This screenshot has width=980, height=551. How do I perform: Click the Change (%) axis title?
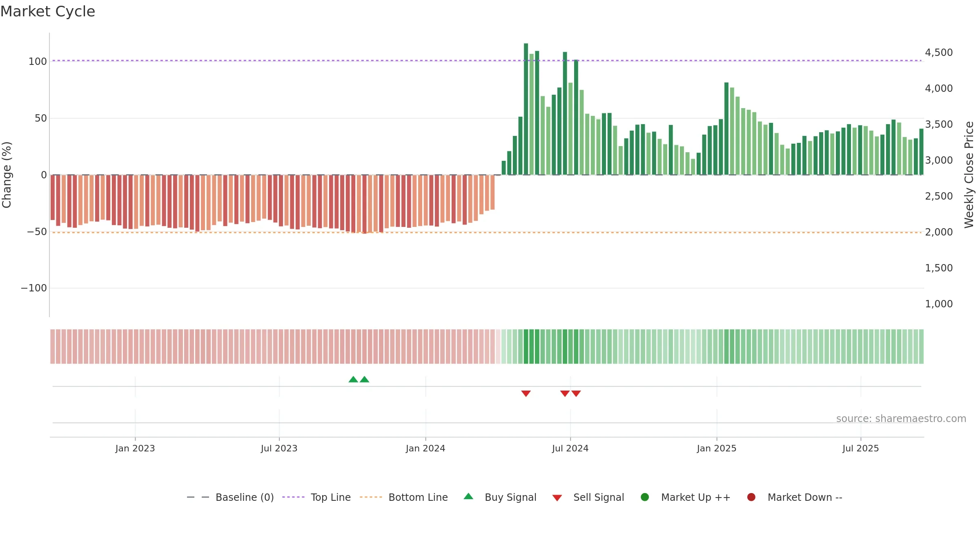[7, 175]
